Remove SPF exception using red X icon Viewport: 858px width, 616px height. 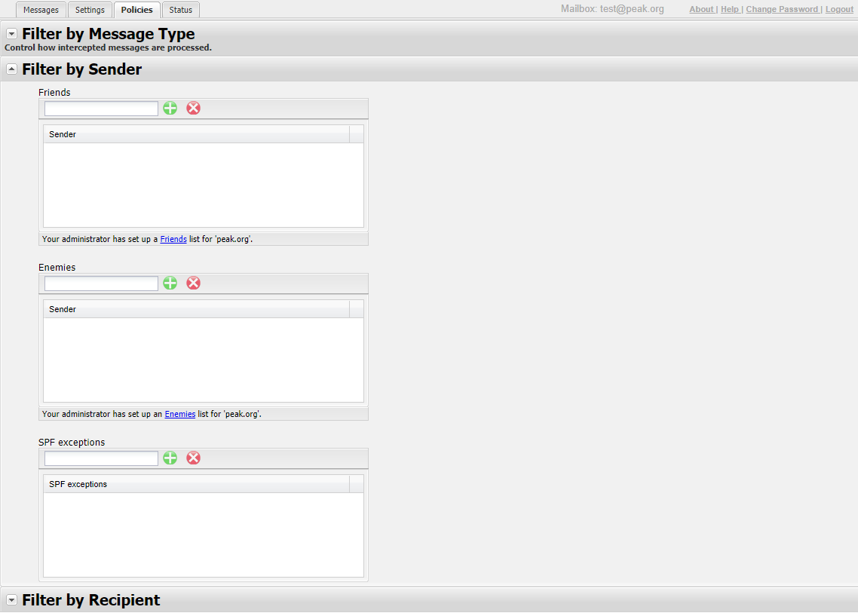[x=194, y=458]
